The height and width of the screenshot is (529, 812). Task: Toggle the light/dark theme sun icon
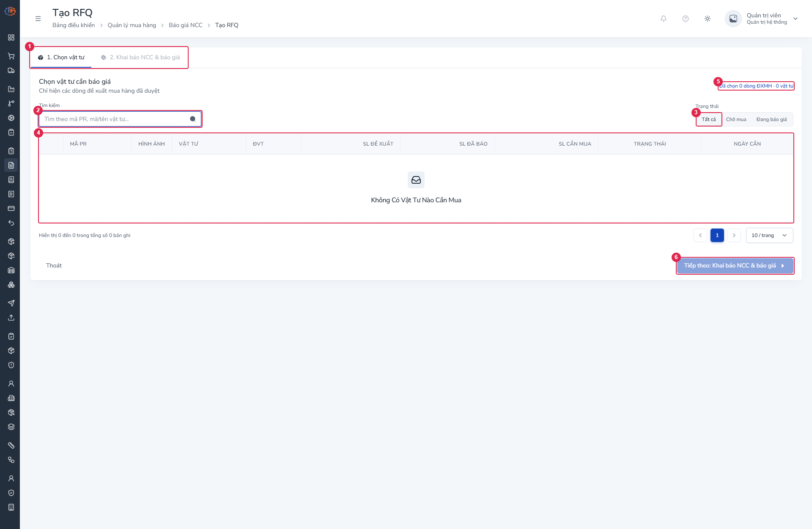click(x=708, y=19)
